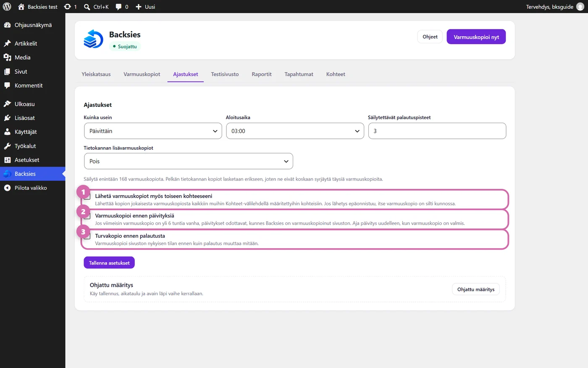
Task: Enable Lähetä varmuuskopiot myös toiseen kohteeseeni checkbox
Action: tap(87, 196)
